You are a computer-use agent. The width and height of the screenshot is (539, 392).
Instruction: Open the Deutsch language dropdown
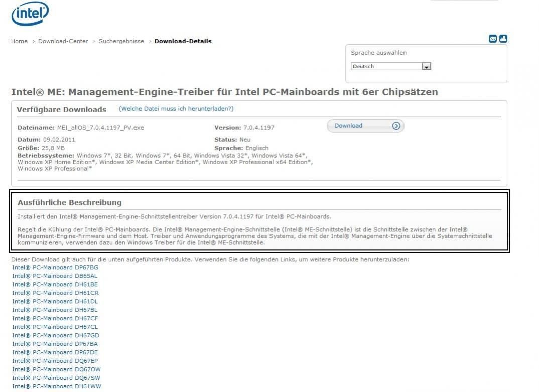click(x=391, y=66)
